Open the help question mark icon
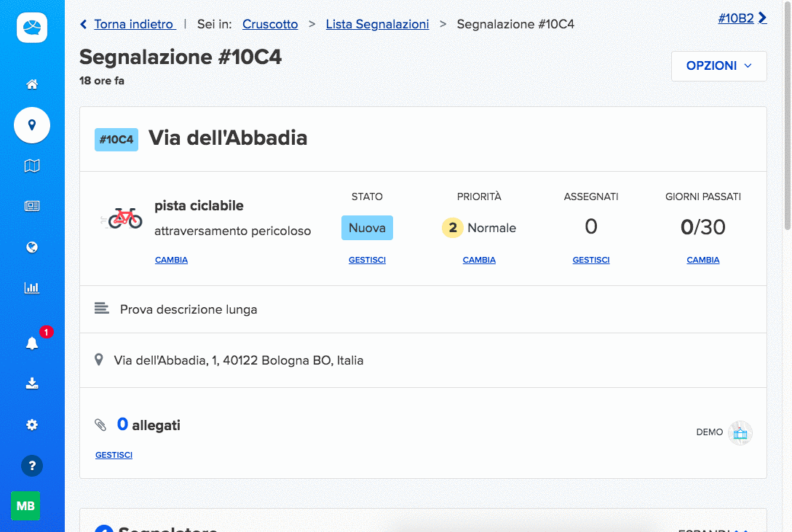 point(32,466)
